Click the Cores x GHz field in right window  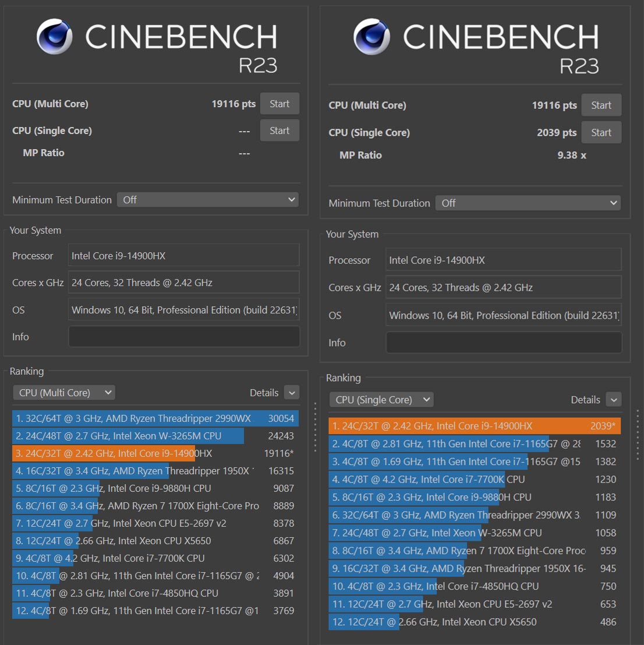[504, 287]
